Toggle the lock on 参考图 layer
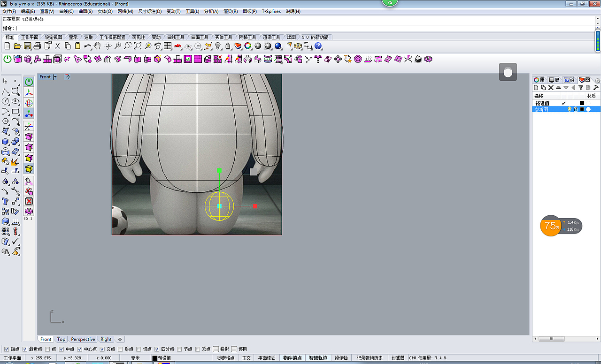 pos(576,109)
